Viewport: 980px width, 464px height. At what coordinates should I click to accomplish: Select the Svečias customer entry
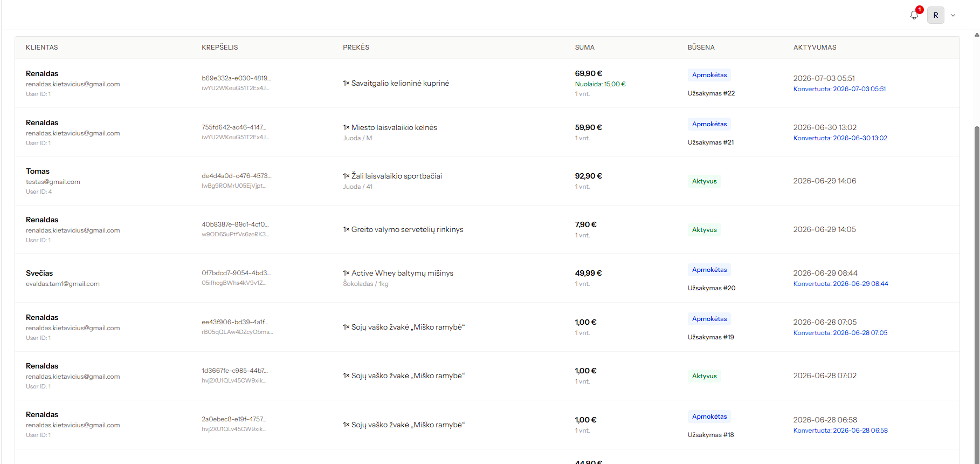[x=39, y=273]
